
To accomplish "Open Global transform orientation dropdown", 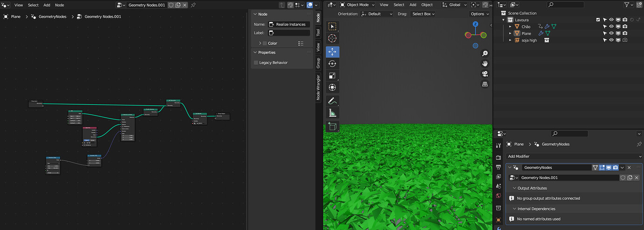I will (x=454, y=5).
